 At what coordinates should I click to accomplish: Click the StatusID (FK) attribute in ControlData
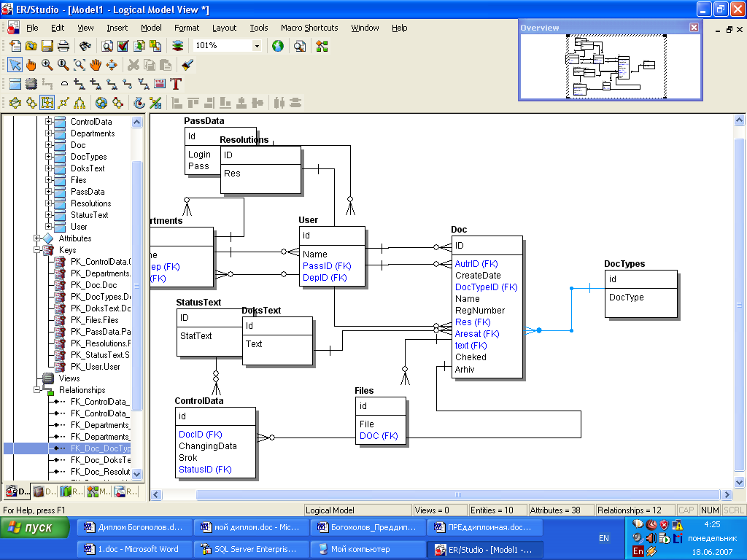pyautogui.click(x=205, y=470)
